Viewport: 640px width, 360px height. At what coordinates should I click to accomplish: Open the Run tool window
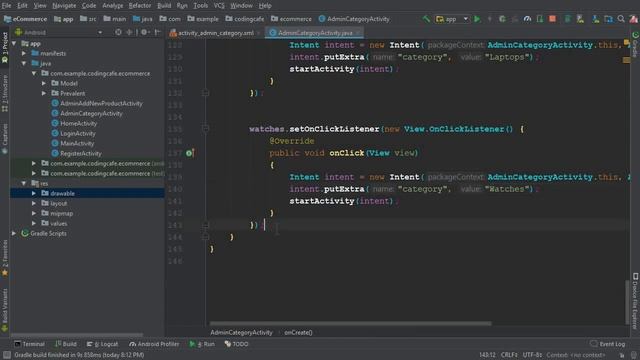(x=202, y=344)
